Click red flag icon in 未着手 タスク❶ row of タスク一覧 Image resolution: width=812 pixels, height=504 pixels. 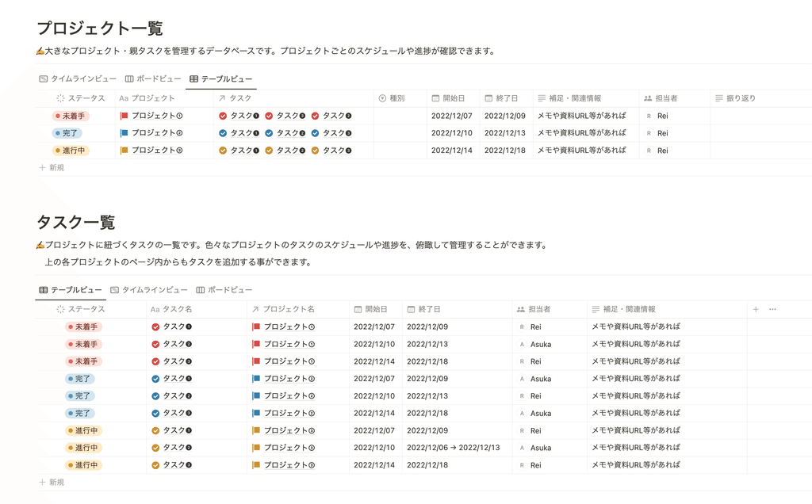click(256, 327)
